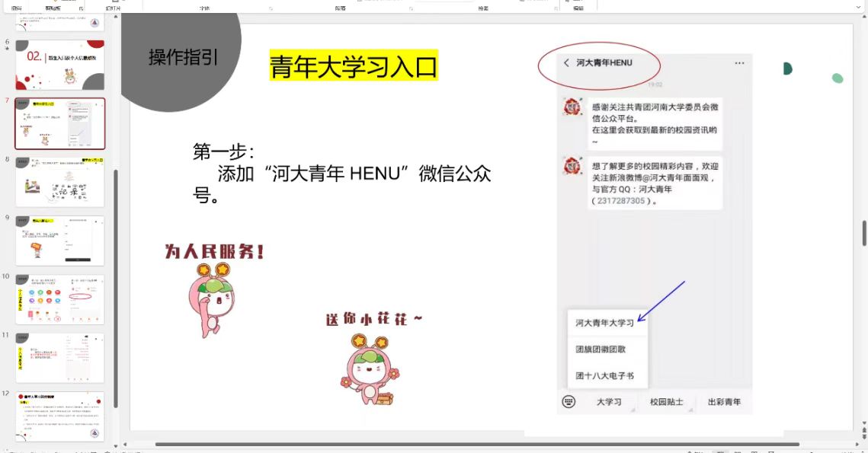Click the QQ number 2317287305
Screen dimensions: 868x453
coord(620,201)
